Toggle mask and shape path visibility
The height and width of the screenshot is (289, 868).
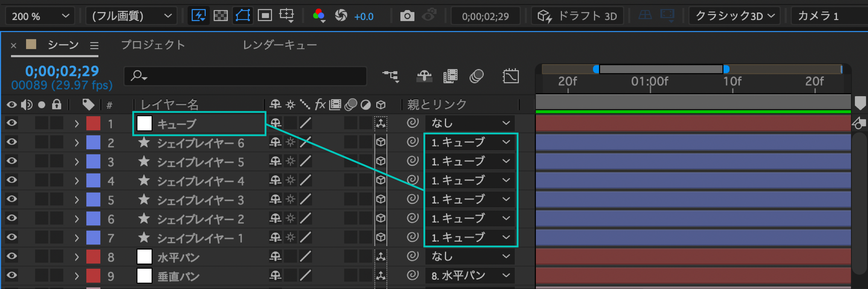coord(243,16)
